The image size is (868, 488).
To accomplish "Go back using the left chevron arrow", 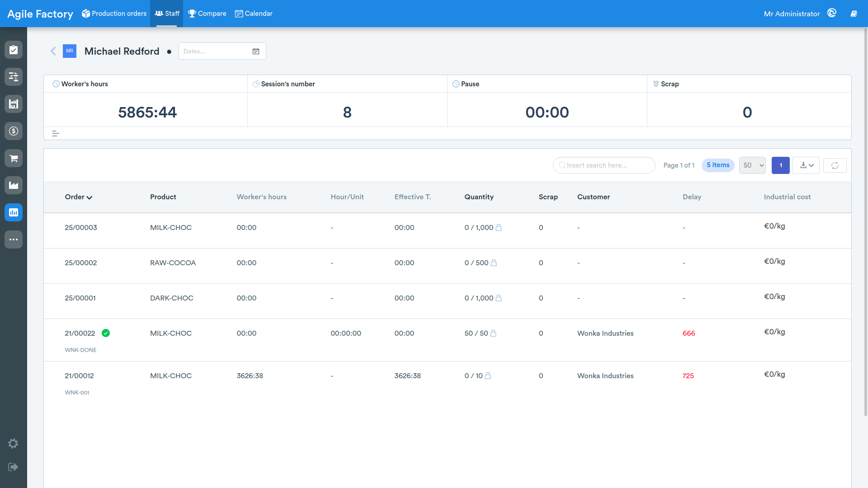I will pyautogui.click(x=53, y=51).
